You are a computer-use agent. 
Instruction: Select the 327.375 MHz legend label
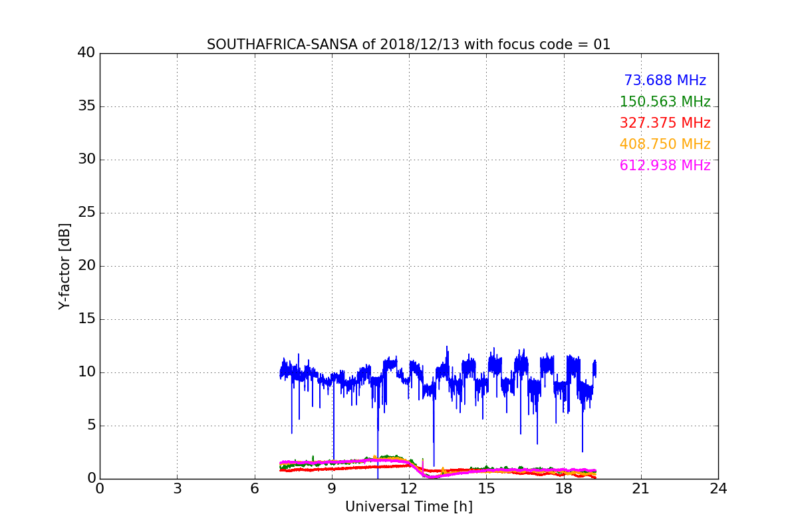[x=665, y=123]
